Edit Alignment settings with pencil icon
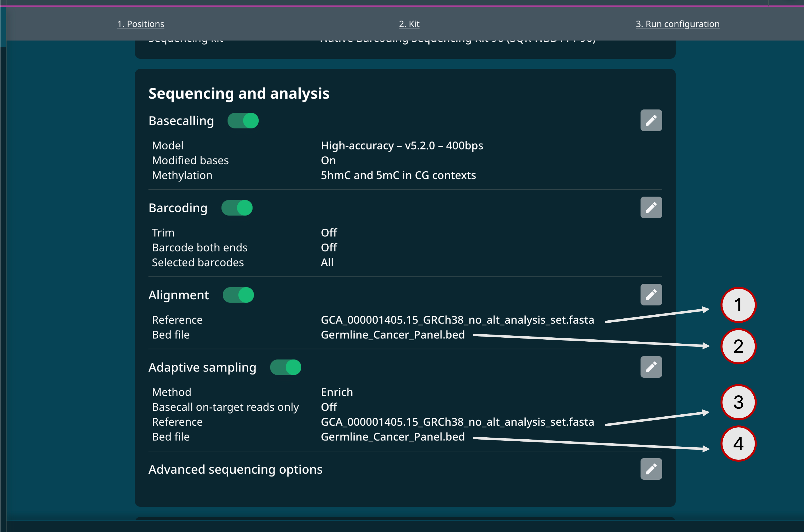The width and height of the screenshot is (805, 532). [651, 295]
